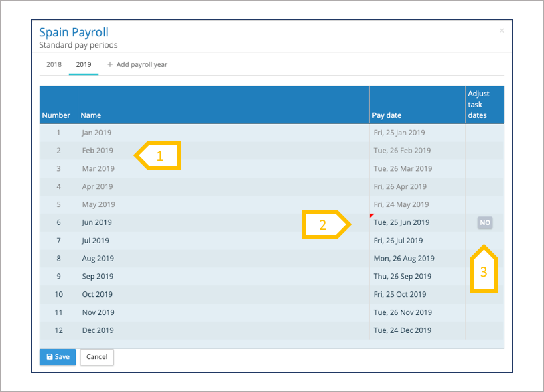Click the red corner marker on Jun pay date

coord(372,216)
